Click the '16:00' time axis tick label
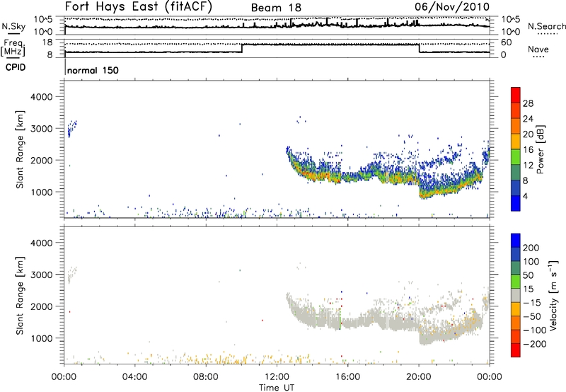This screenshot has height=392, width=566. [x=347, y=377]
